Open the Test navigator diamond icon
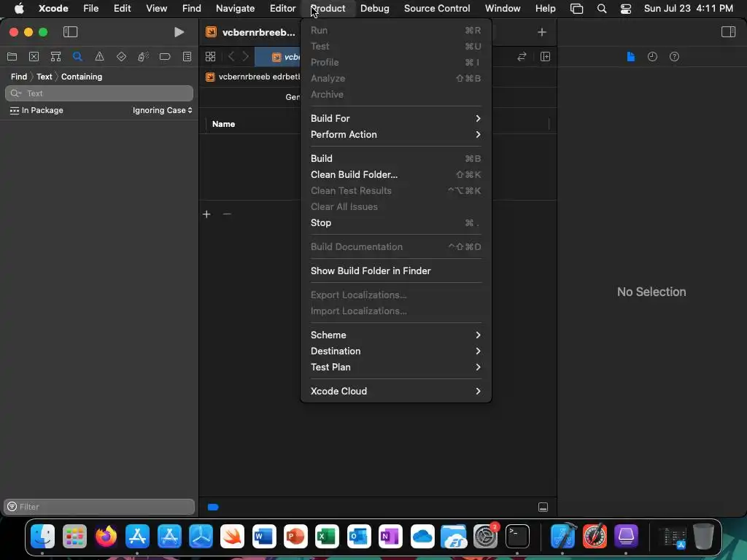 tap(122, 57)
